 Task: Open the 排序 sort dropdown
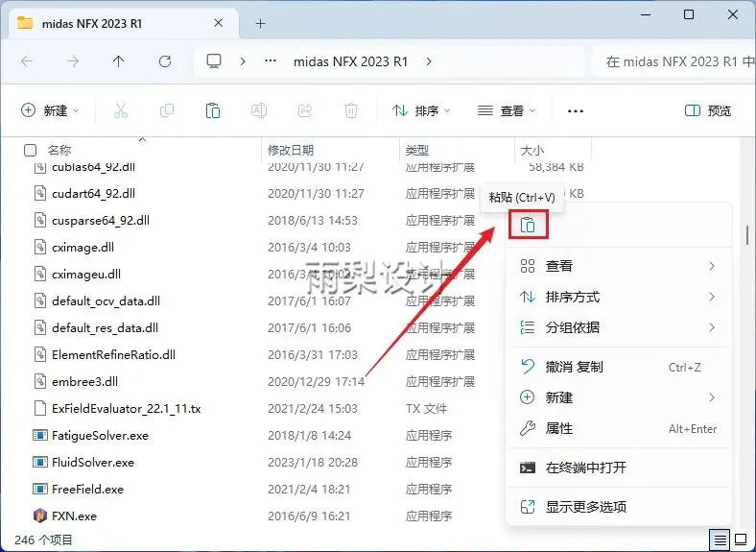(x=421, y=111)
